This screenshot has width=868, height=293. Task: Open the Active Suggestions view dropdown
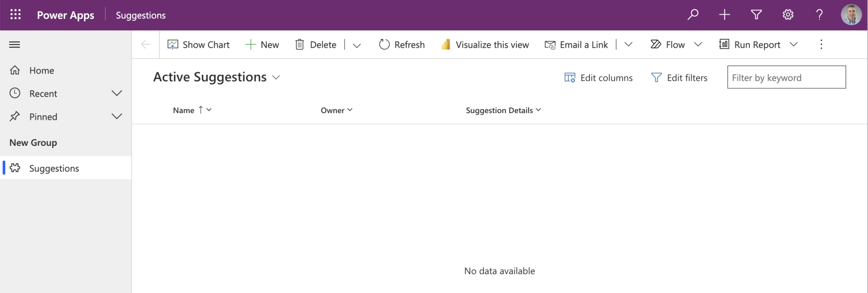(276, 77)
